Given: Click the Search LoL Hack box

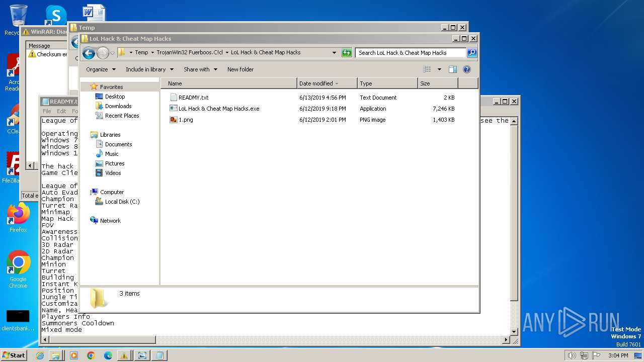Looking at the screenshot, I should tap(411, 52).
